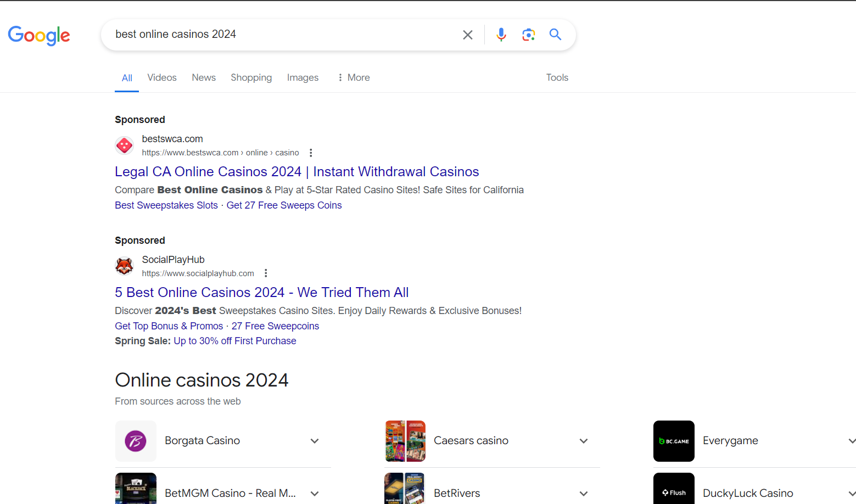This screenshot has width=856, height=504.
Task: Click the BetRivers thumbnail image
Action: click(x=405, y=489)
